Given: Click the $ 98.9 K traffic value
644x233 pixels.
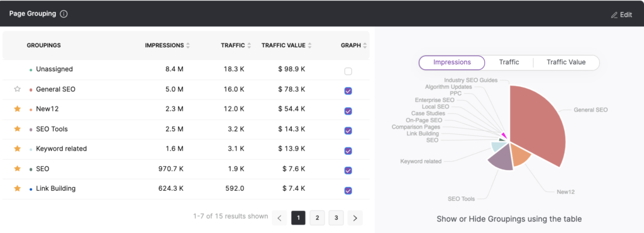Looking at the screenshot, I should (x=292, y=69).
